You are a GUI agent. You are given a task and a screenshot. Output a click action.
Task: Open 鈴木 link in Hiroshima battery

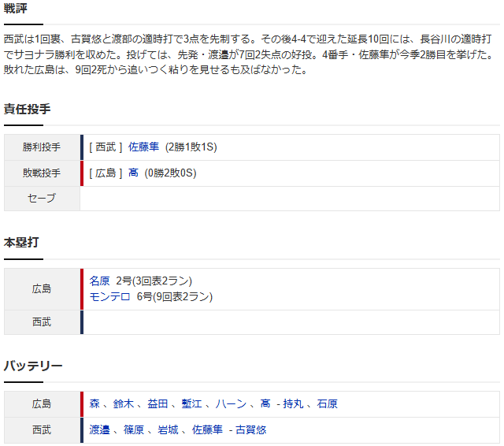coord(123,403)
